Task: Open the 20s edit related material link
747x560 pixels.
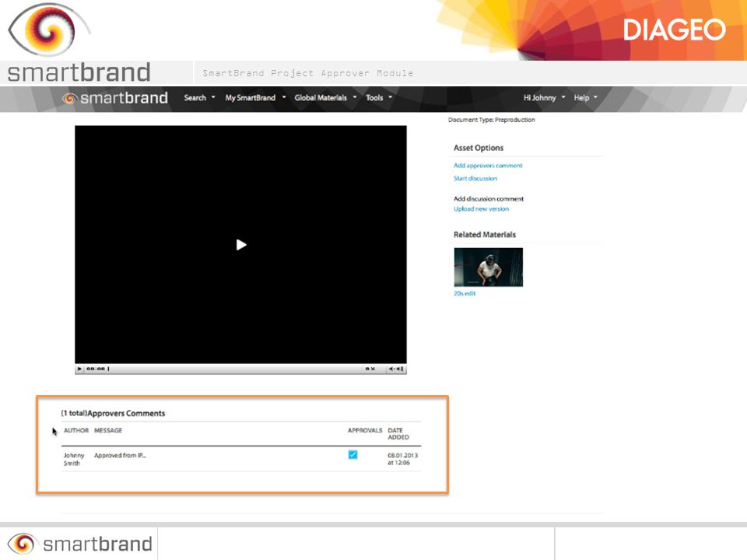Action: [465, 293]
